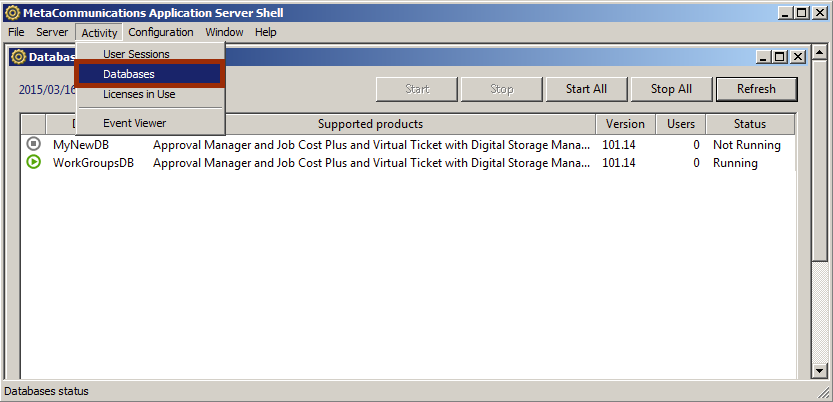Click the Databases status text in status bar
Image resolution: width=833 pixels, height=402 pixels.
coord(46,391)
